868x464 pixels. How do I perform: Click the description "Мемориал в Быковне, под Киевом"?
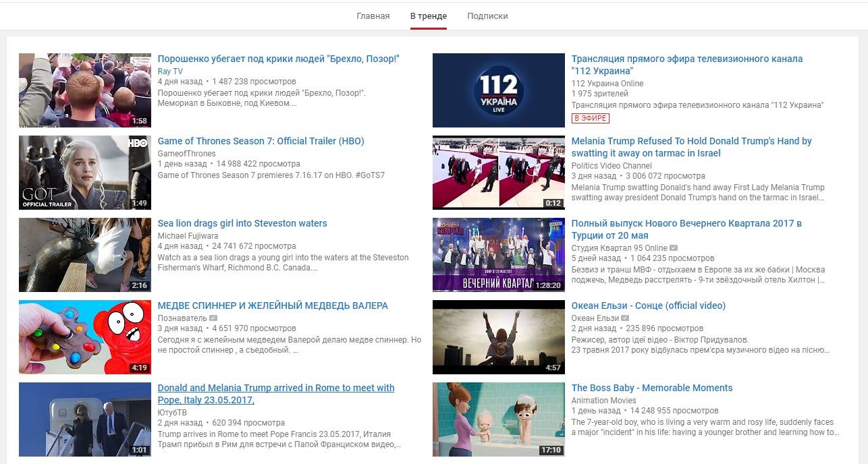coord(227,103)
